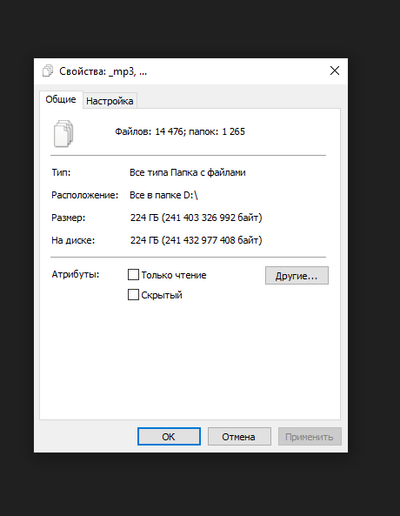Toggle the Скрытый attribute checkbox
The height and width of the screenshot is (516, 400).
tap(133, 295)
